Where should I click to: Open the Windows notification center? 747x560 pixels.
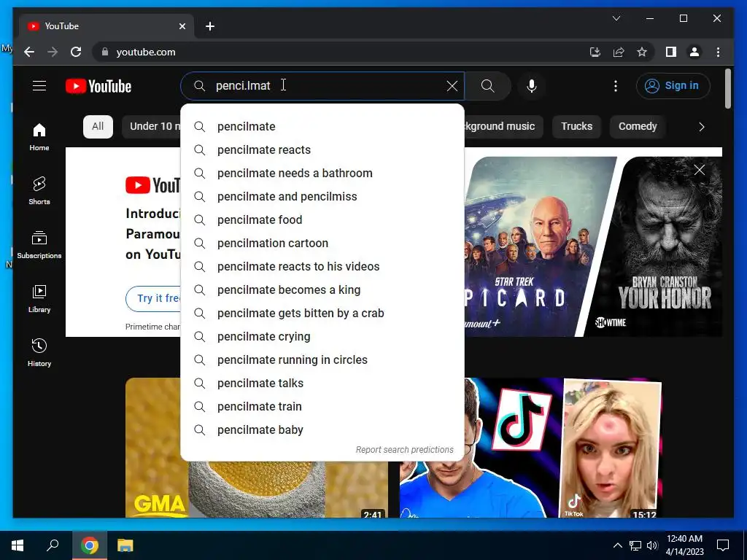click(723, 545)
